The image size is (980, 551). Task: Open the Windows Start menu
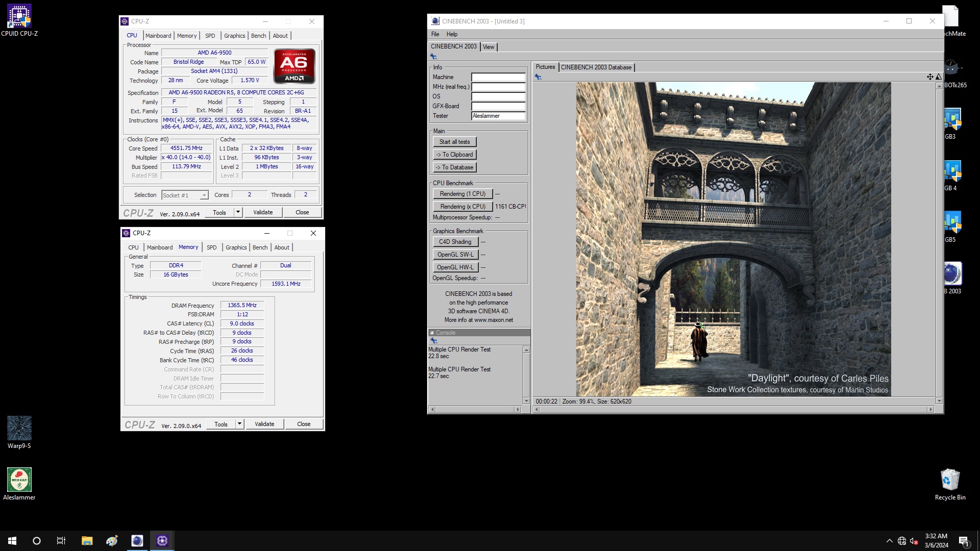(x=12, y=541)
